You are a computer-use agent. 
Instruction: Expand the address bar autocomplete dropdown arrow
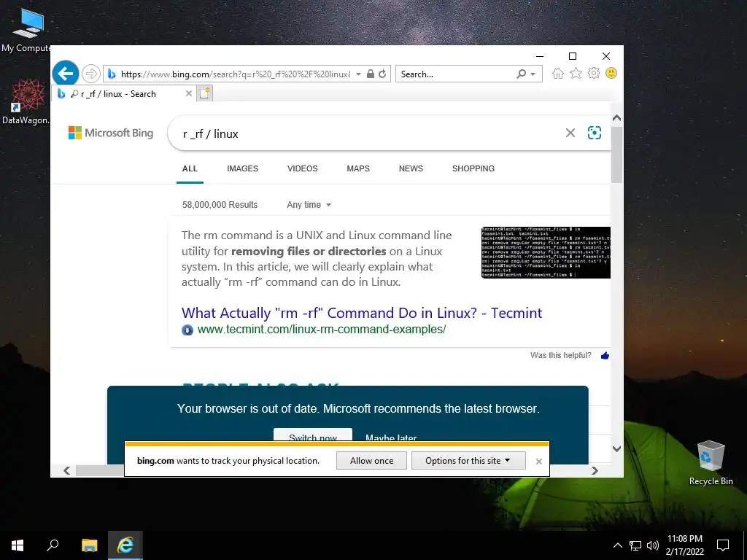coord(358,74)
